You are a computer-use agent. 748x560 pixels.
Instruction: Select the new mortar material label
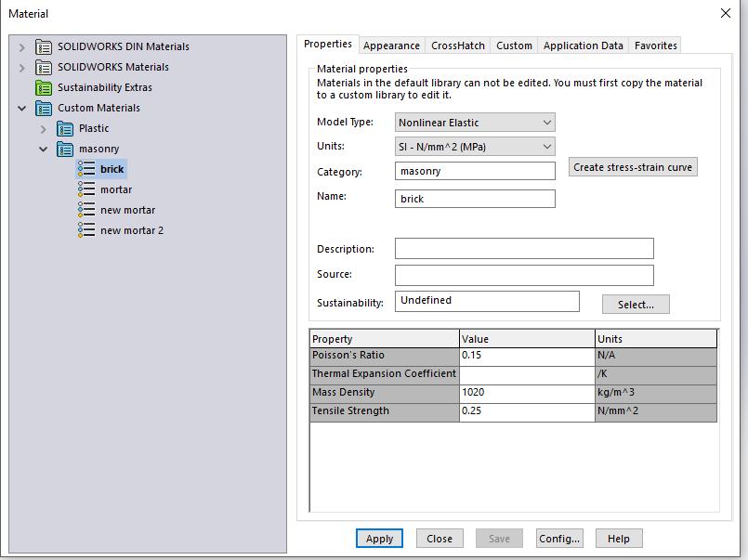pyautogui.click(x=128, y=210)
